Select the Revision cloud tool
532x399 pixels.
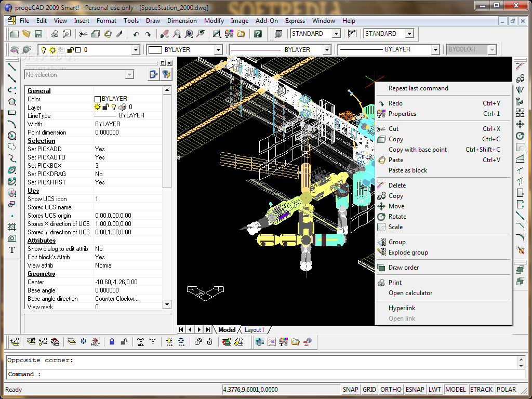(12, 147)
